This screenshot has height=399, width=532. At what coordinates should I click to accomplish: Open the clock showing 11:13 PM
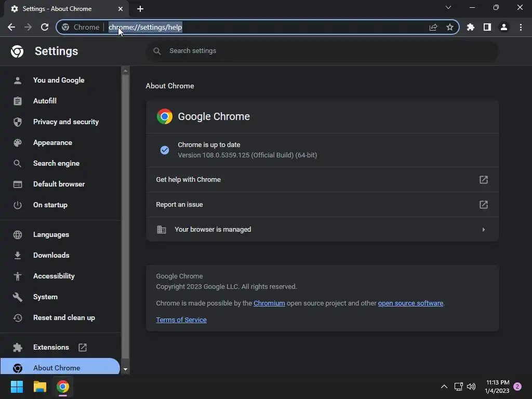click(497, 387)
